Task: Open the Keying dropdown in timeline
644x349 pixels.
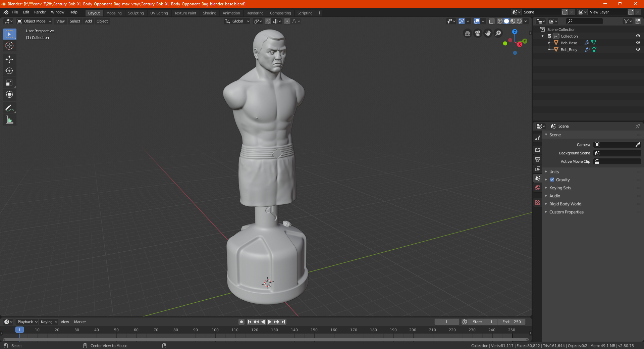Action: [x=49, y=322]
